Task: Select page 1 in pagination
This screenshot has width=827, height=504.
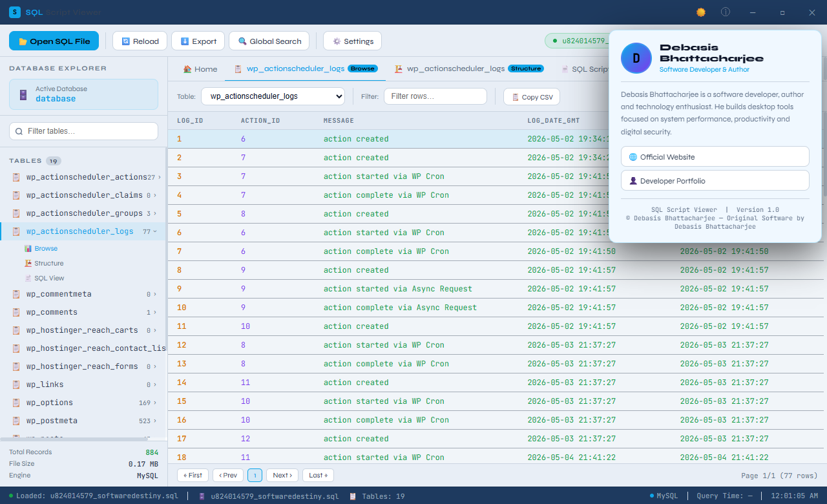Action: point(255,475)
